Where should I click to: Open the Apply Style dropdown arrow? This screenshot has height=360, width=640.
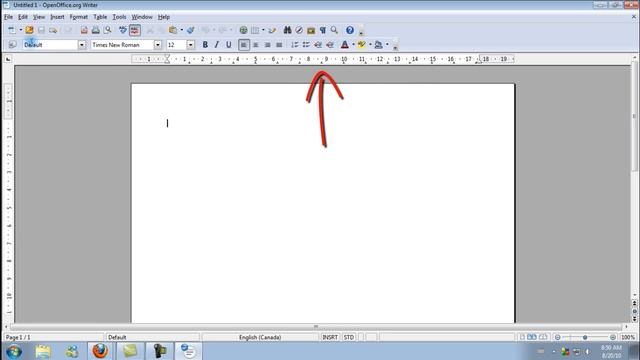coord(82,45)
